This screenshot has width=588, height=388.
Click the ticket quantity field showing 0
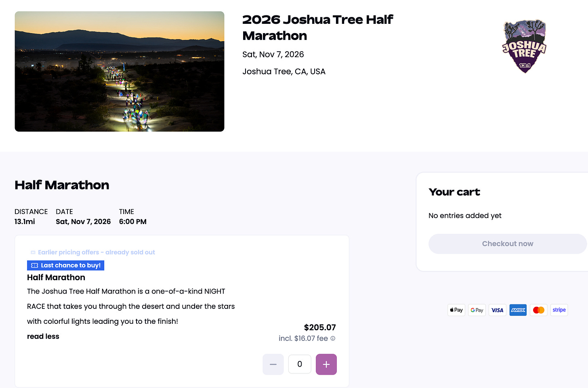(300, 364)
